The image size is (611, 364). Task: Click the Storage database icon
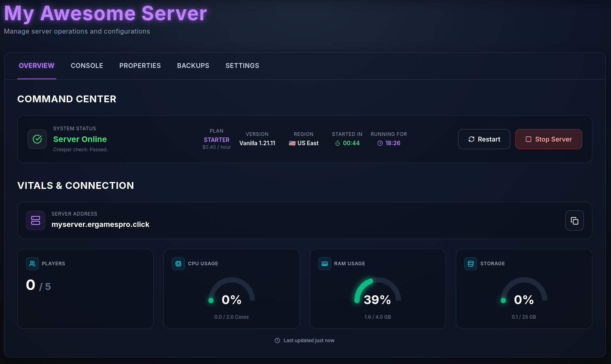pyautogui.click(x=471, y=263)
